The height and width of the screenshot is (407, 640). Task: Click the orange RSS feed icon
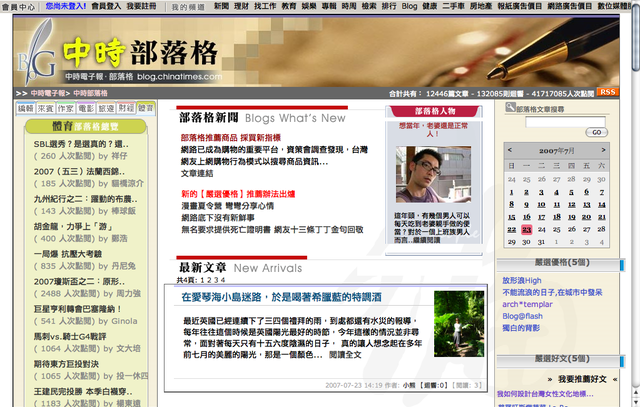pyautogui.click(x=608, y=92)
